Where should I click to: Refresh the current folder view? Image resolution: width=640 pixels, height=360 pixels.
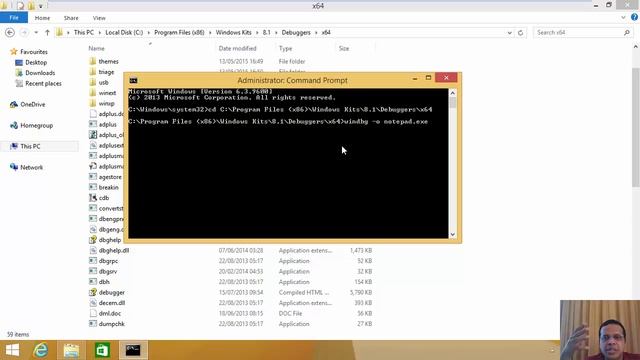520,32
